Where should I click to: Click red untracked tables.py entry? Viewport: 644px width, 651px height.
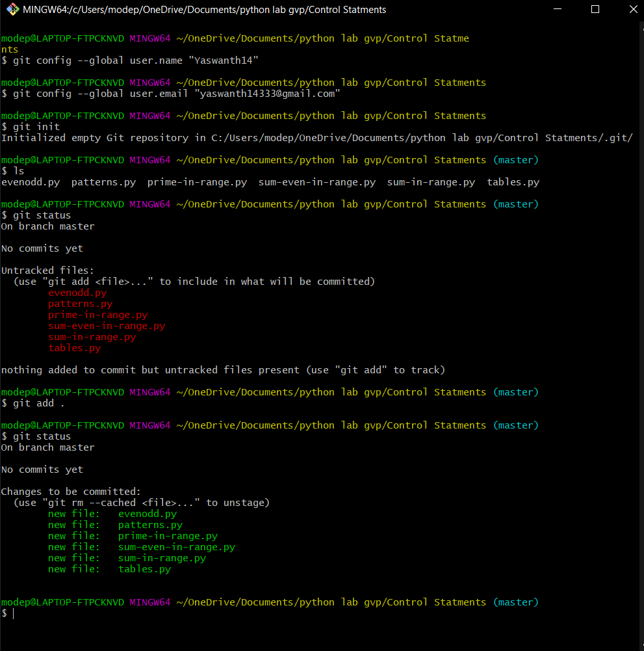point(75,348)
